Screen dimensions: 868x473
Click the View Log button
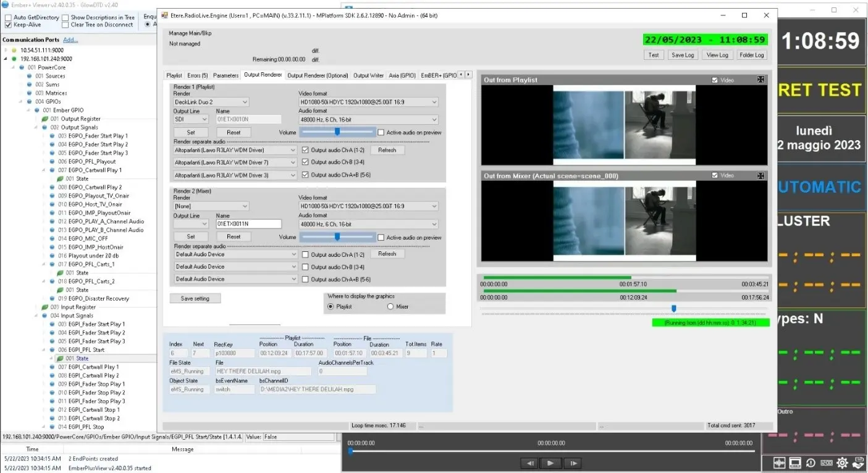pyautogui.click(x=717, y=55)
